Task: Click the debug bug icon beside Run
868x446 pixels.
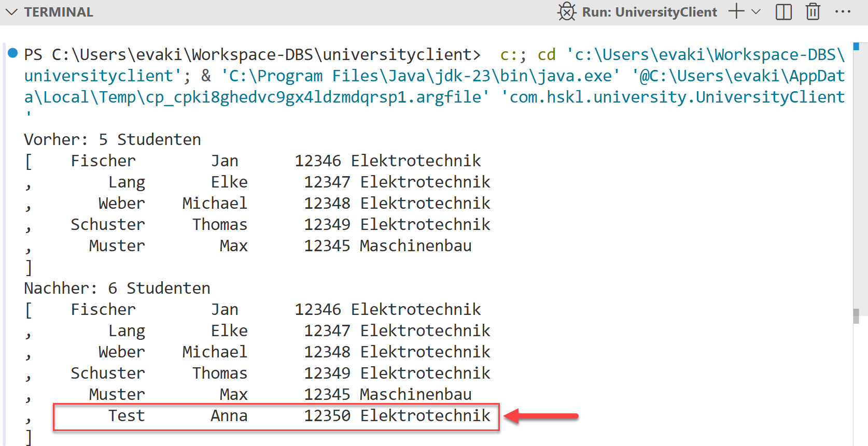Action: 566,12
